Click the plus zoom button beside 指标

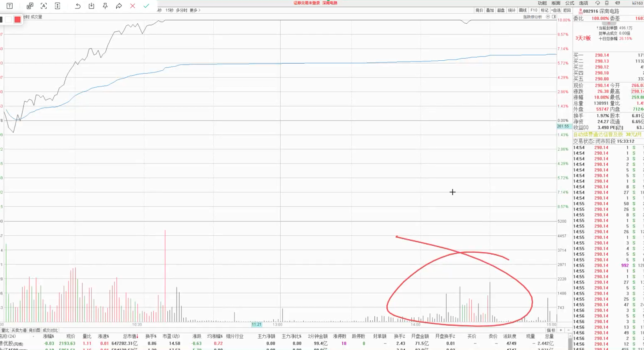561,330
